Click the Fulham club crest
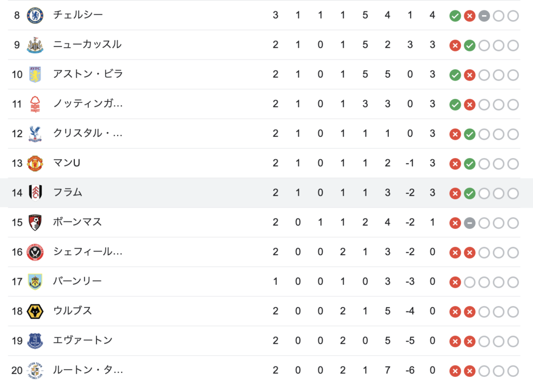533x392 pixels. (35, 193)
